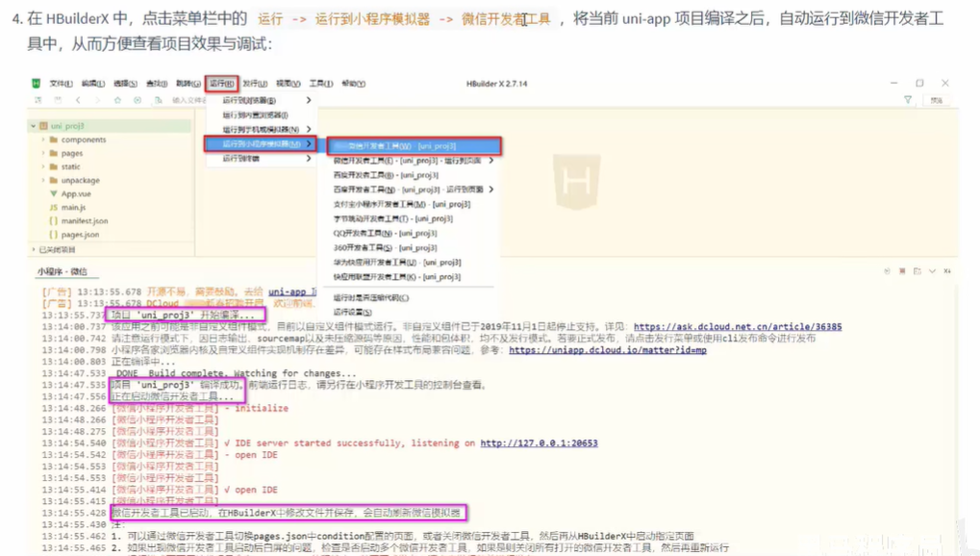
Task: Click the JS icon next to main.js
Action: (x=54, y=207)
